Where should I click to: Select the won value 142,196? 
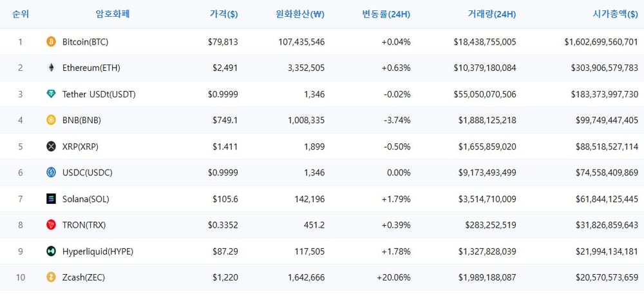[x=310, y=199]
